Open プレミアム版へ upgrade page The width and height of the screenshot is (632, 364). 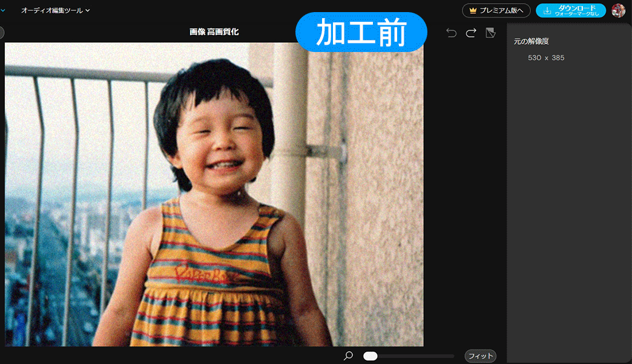pos(496,10)
